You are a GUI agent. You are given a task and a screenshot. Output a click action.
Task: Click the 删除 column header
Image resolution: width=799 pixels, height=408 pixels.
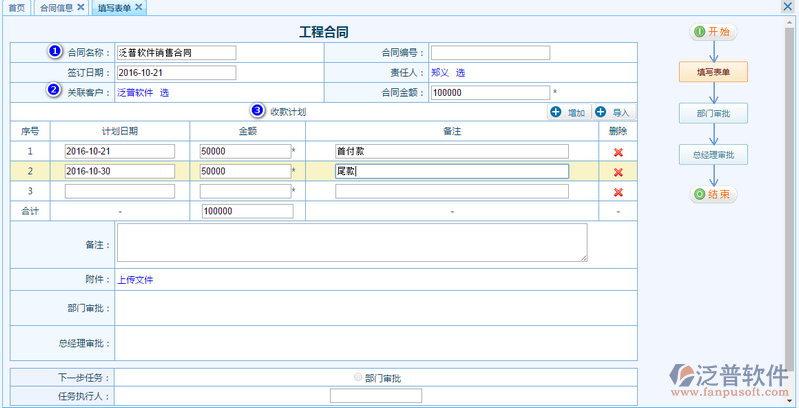pos(618,131)
